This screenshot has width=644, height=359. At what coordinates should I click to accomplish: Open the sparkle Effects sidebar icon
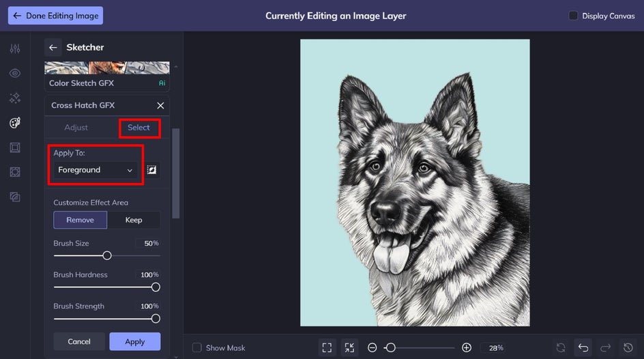15,98
